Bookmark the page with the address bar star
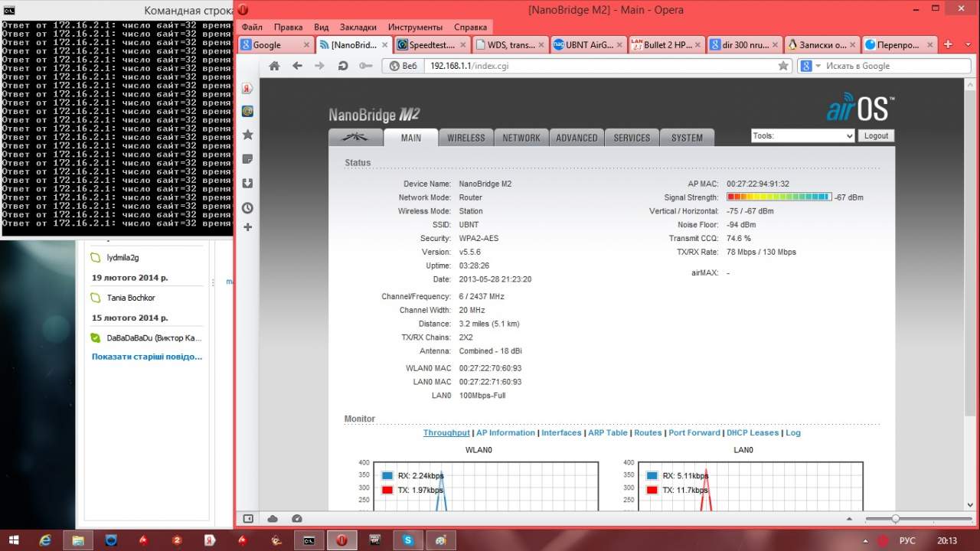980x551 pixels. 783,66
